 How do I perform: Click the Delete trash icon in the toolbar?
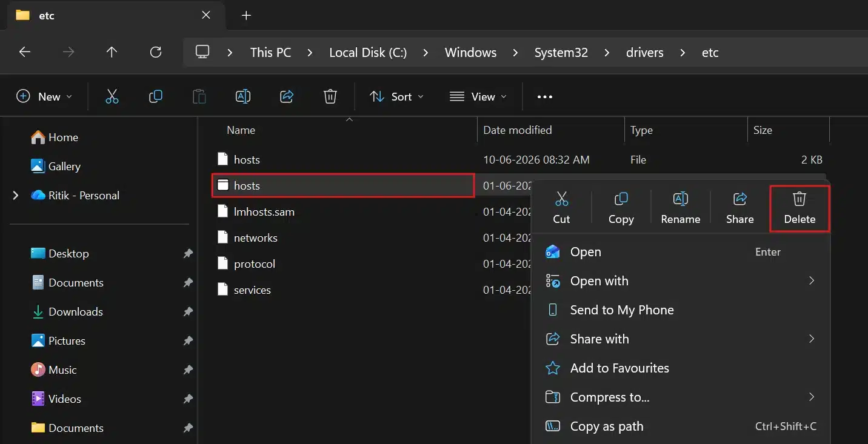click(x=330, y=96)
